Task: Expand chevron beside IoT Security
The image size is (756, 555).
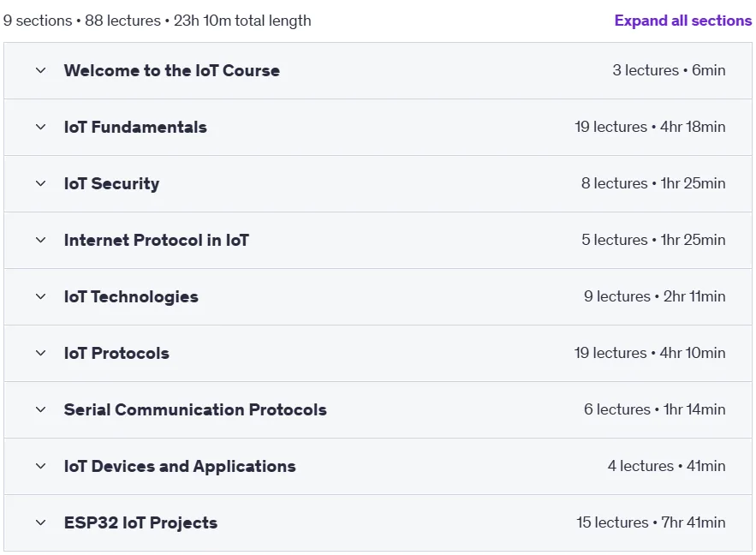Action: [41, 183]
